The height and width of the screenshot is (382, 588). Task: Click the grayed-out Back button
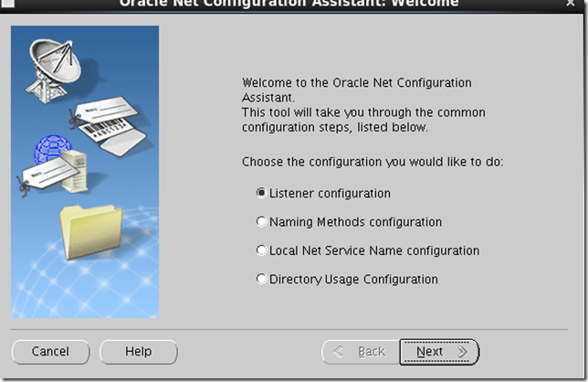tap(361, 352)
